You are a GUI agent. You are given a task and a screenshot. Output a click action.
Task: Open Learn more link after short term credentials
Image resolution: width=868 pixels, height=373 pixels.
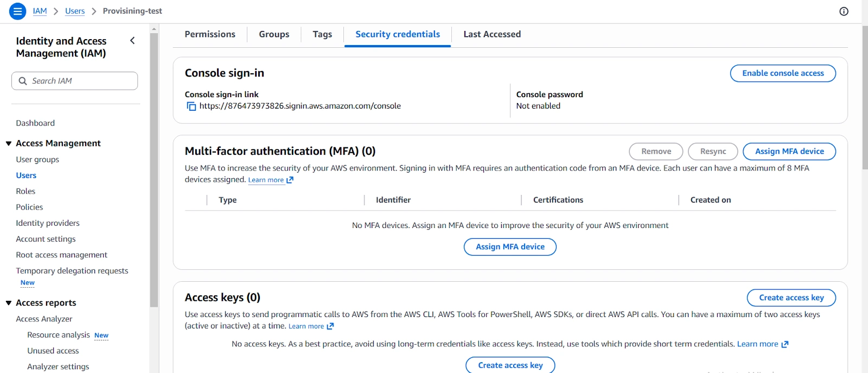coord(757,344)
